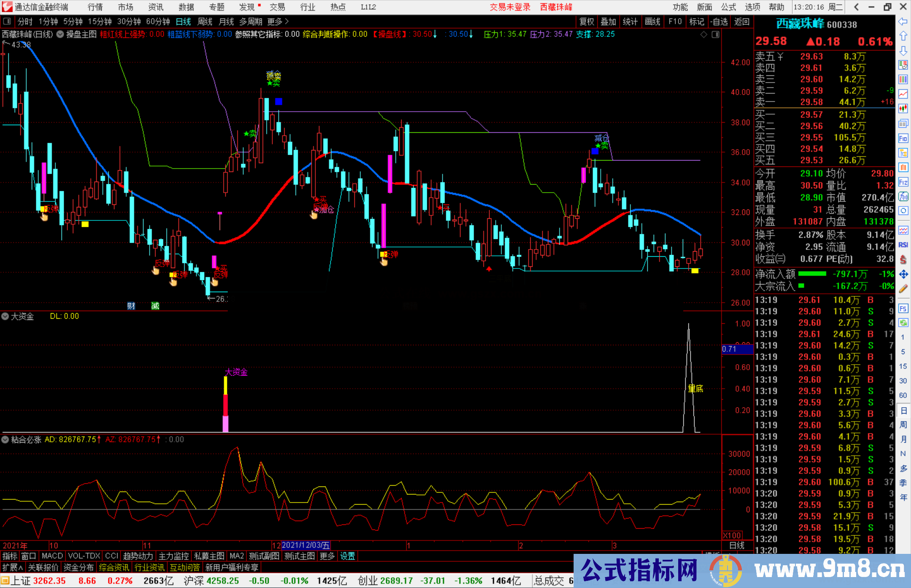Screen dimensions: 911x588
Task: Switch to the 周线 weekly tab
Action: pyautogui.click(x=204, y=21)
